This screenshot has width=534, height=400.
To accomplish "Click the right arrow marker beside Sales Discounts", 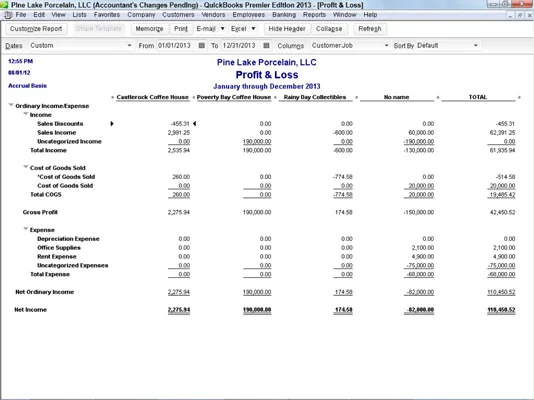I will (x=112, y=124).
